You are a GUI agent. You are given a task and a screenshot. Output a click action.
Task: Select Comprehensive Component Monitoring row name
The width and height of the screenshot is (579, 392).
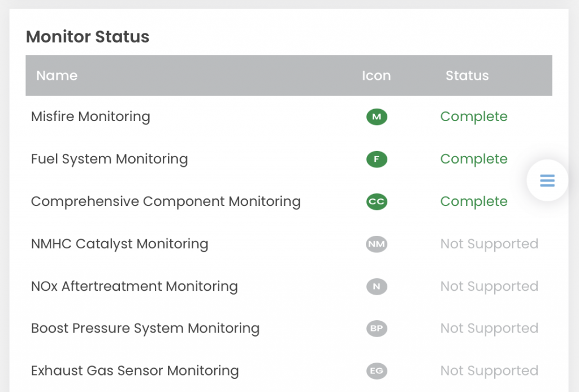point(166,202)
